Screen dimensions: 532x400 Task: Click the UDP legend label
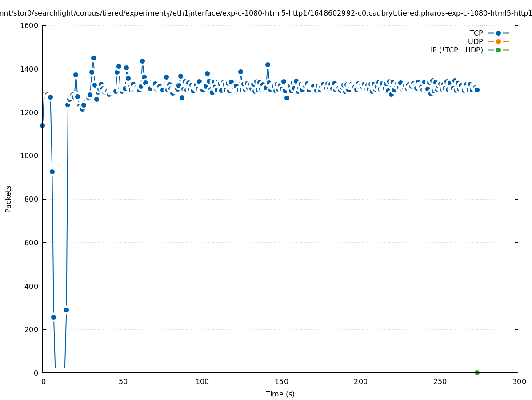click(x=475, y=41)
